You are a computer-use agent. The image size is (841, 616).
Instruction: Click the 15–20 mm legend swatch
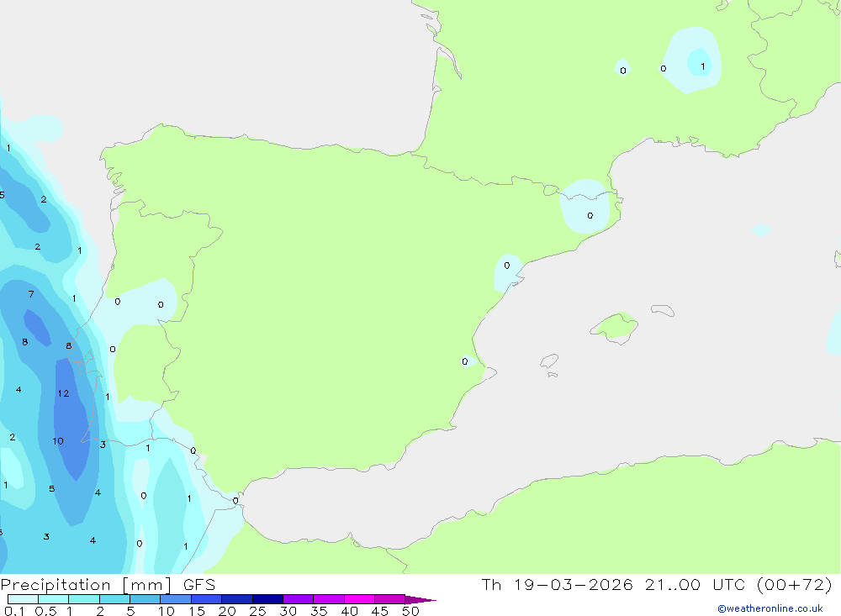point(207,599)
